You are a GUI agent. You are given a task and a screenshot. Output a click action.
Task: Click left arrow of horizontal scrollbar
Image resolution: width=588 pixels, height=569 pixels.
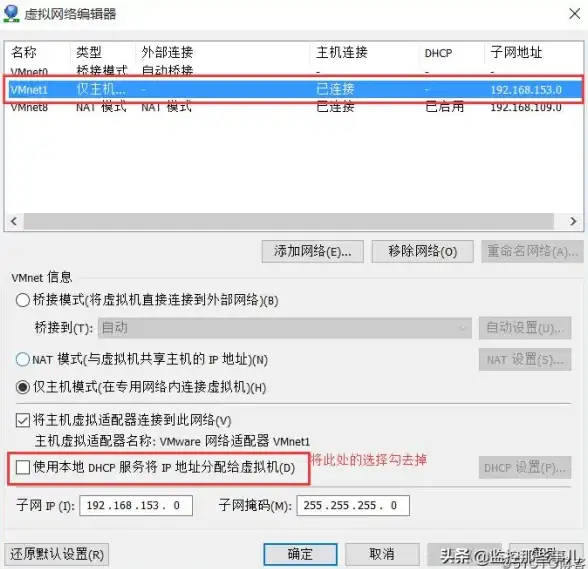pyautogui.click(x=14, y=221)
